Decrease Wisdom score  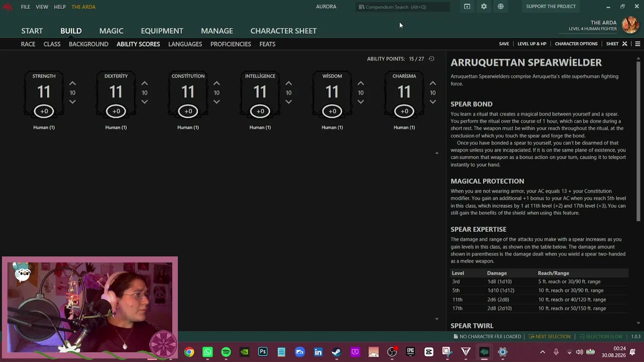pos(361,102)
